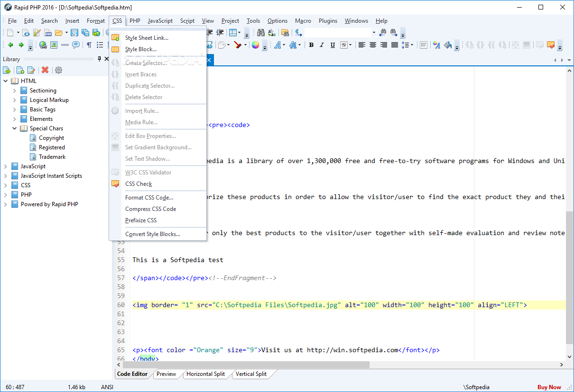Collapse the HTML tree node

(6, 81)
